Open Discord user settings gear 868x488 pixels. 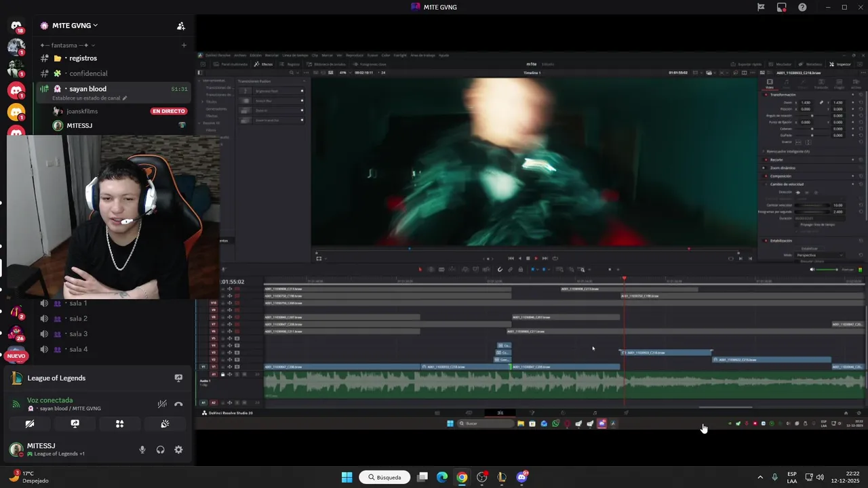pos(178,449)
